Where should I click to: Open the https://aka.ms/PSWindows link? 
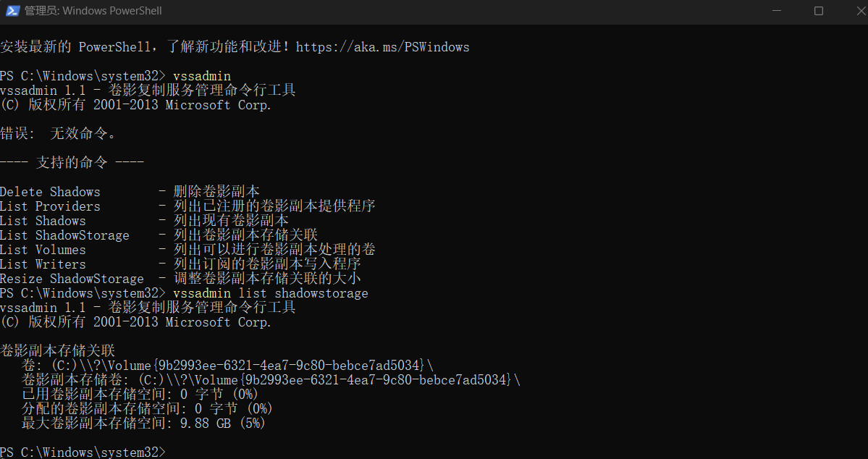(382, 47)
